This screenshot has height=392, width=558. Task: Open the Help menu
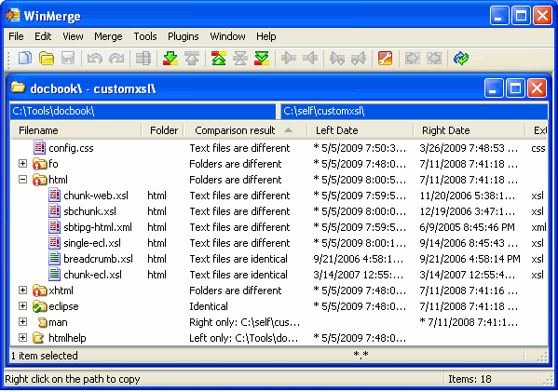(x=266, y=36)
